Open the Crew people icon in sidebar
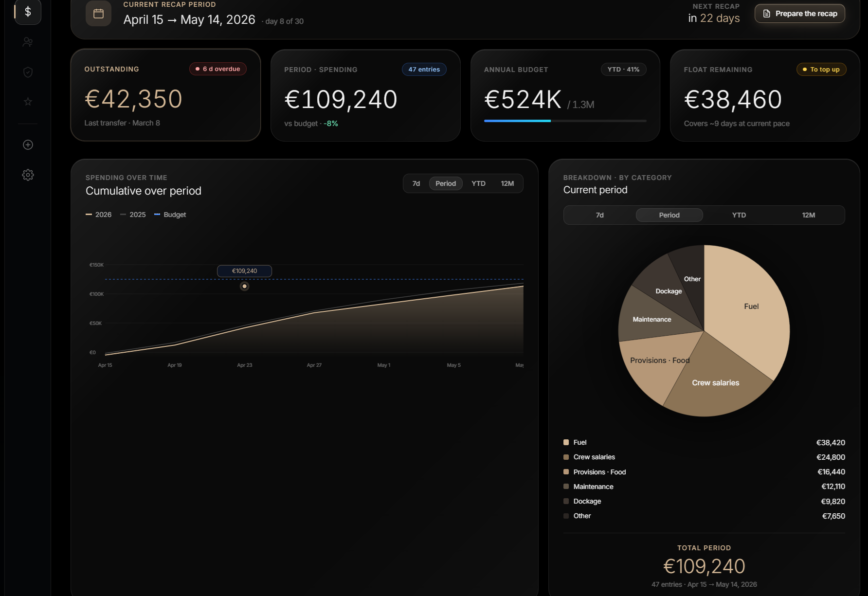The width and height of the screenshot is (868, 596). (28, 42)
